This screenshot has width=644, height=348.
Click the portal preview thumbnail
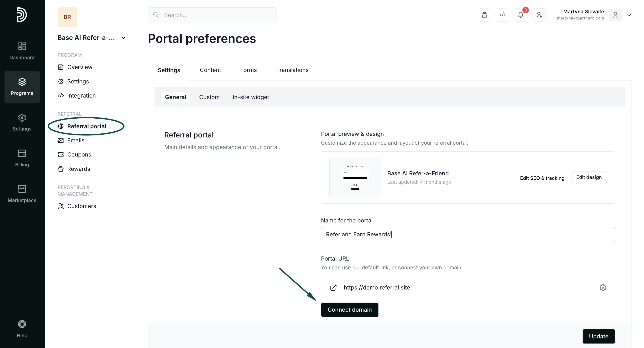click(355, 177)
